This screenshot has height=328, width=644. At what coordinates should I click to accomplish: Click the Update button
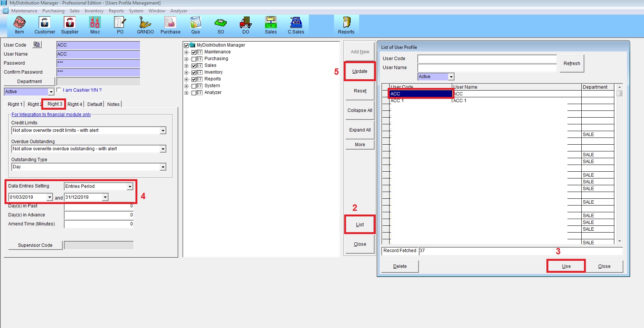pos(360,71)
